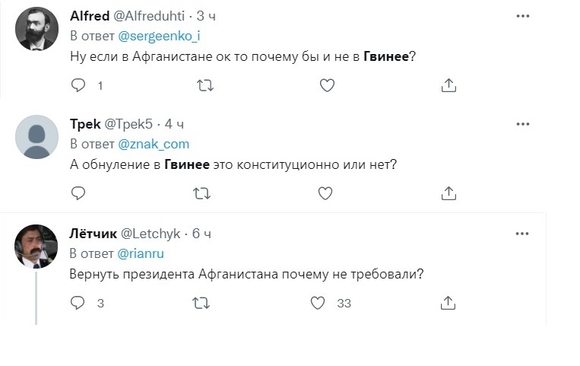The height and width of the screenshot is (366, 580).
Task: Open more options on Лётчик's tweet
Action: coord(522,234)
